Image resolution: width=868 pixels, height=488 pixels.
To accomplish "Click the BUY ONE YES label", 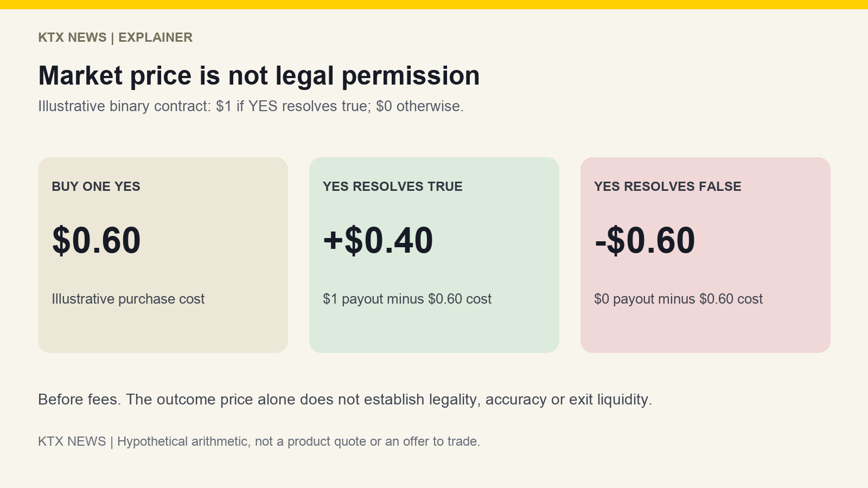I will coord(96,187).
